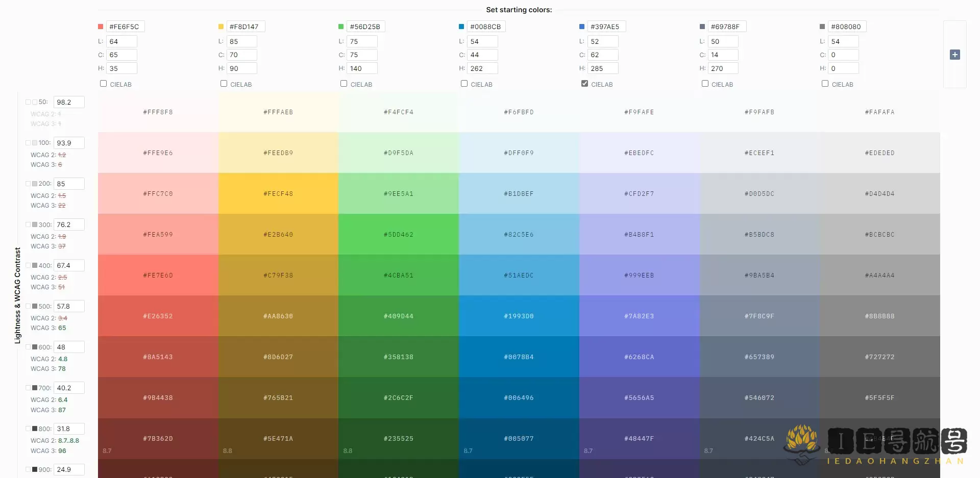
Task: Click the indigo color chip beside #397AE5
Action: (582, 26)
